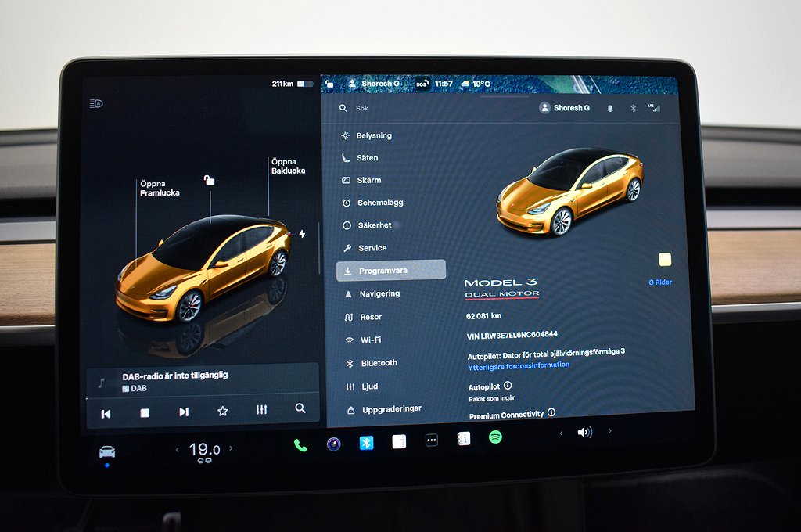Toggle the door lock padlock icon
The width and height of the screenshot is (801, 532).
(209, 181)
